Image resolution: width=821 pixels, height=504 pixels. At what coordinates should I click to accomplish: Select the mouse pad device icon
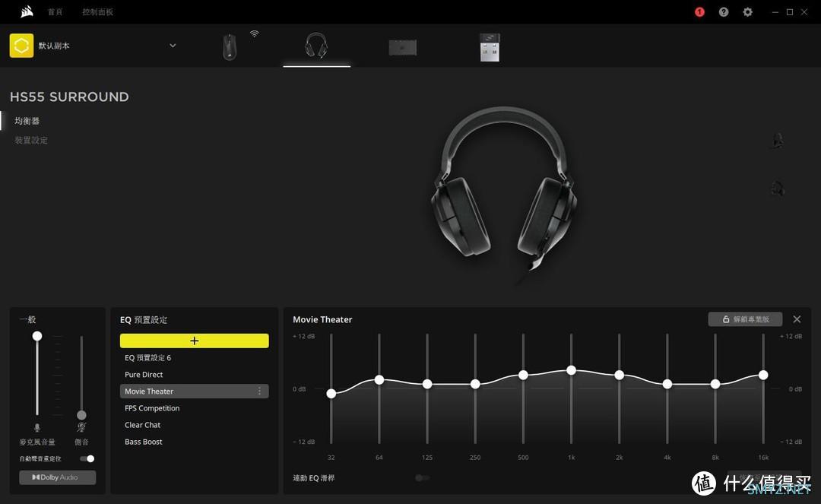point(403,47)
